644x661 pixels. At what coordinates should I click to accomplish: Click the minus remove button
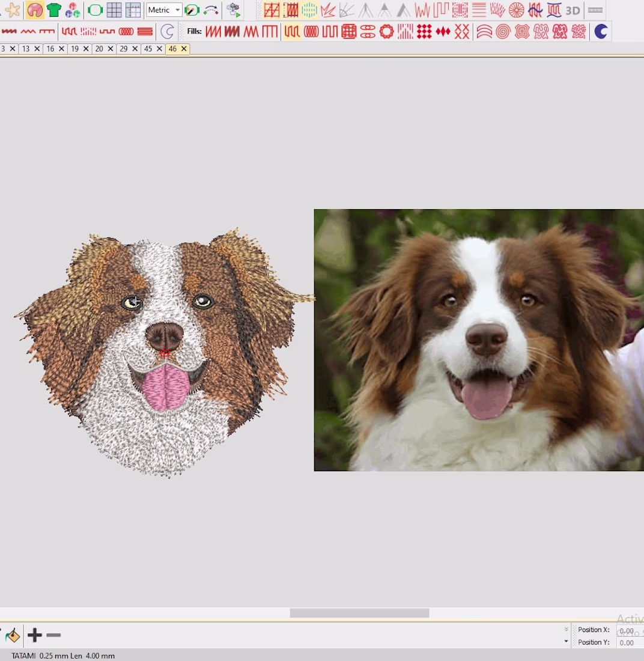point(53,635)
